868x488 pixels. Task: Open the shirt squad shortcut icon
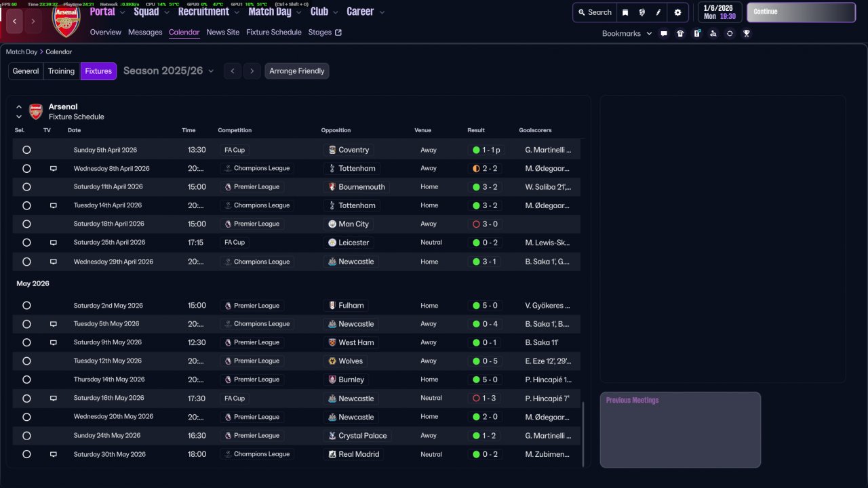click(680, 33)
